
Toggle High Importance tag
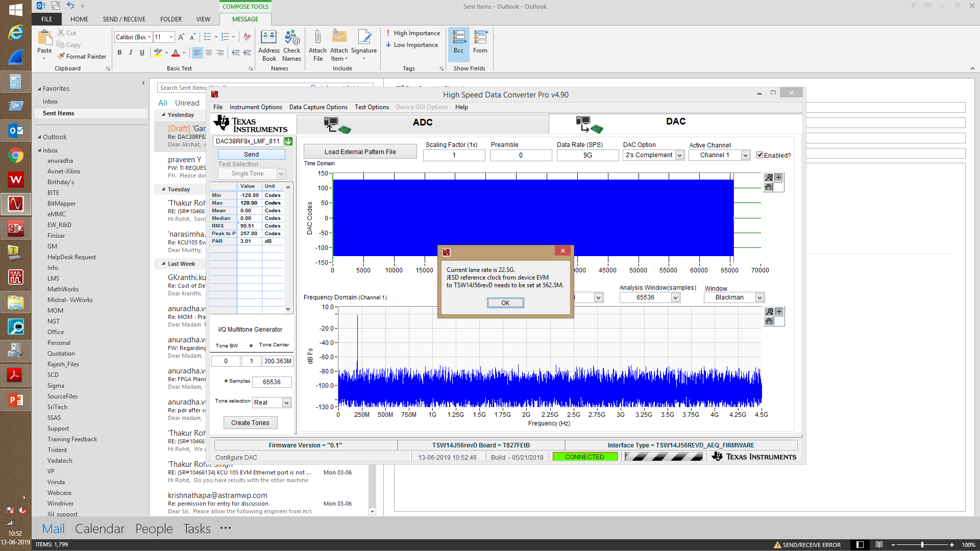[413, 33]
